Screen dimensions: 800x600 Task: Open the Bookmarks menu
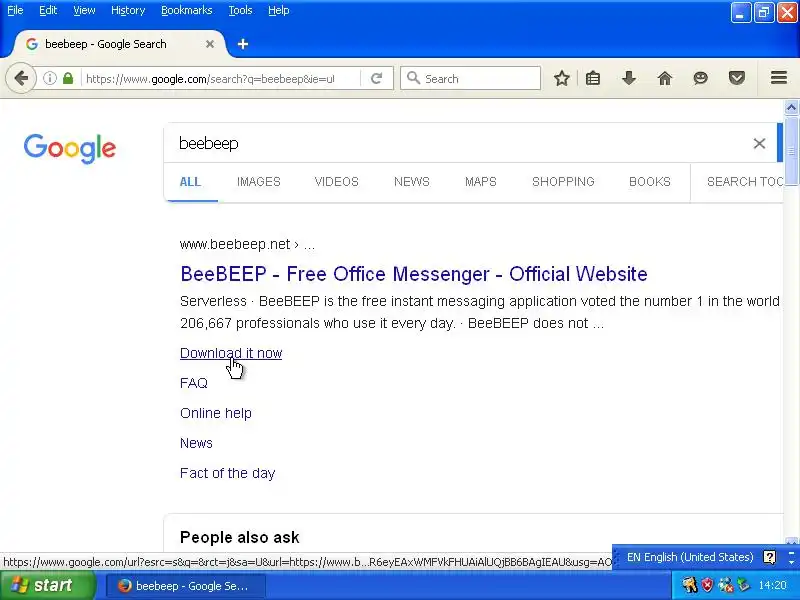coord(187,10)
